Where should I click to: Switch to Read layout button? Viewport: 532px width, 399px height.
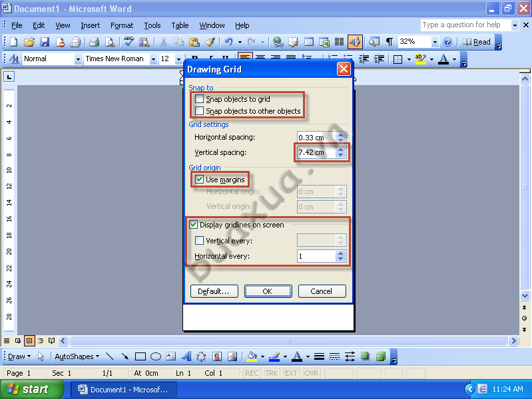[477, 42]
